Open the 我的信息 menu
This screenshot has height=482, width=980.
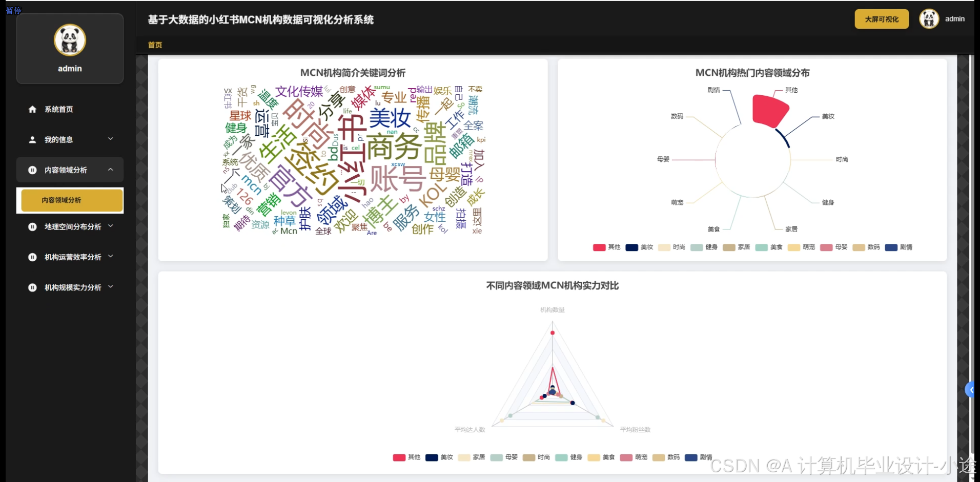70,139
